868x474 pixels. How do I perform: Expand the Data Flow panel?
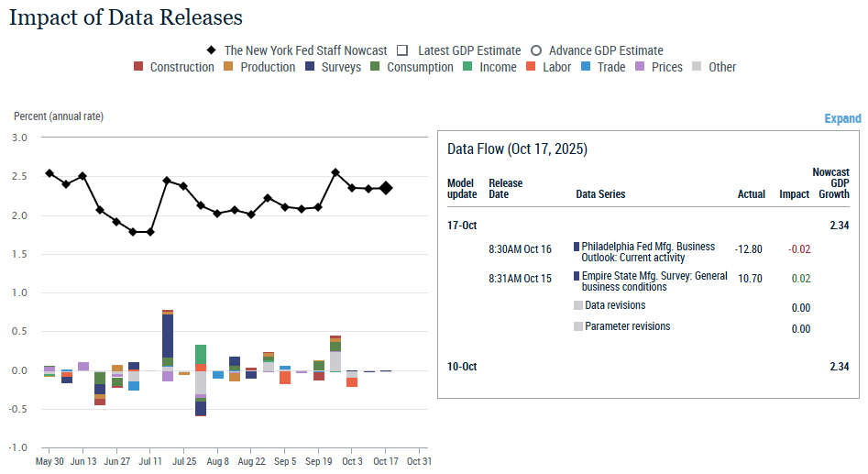pos(842,118)
